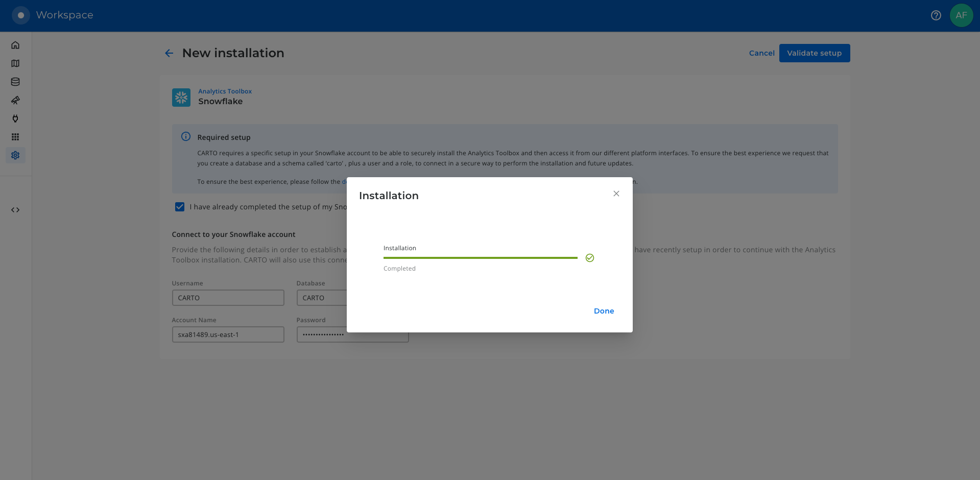Viewport: 980px width, 480px height.
Task: Click the Validate setup button
Action: (x=814, y=53)
